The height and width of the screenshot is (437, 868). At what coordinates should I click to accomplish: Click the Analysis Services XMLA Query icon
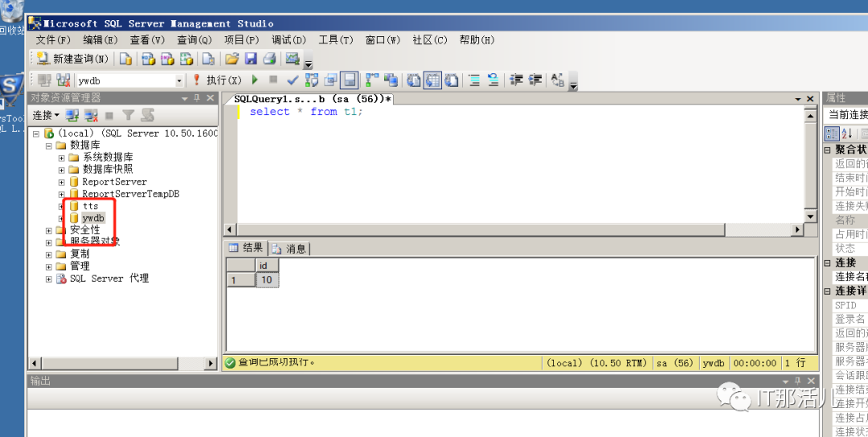tap(186, 59)
